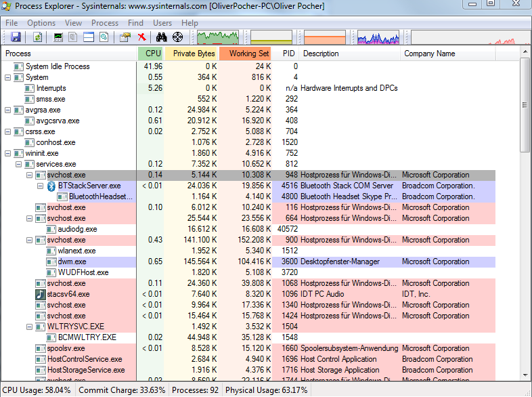Collapse the avgrsa.exe tree node
This screenshot has height=397, width=532.
tap(8, 110)
